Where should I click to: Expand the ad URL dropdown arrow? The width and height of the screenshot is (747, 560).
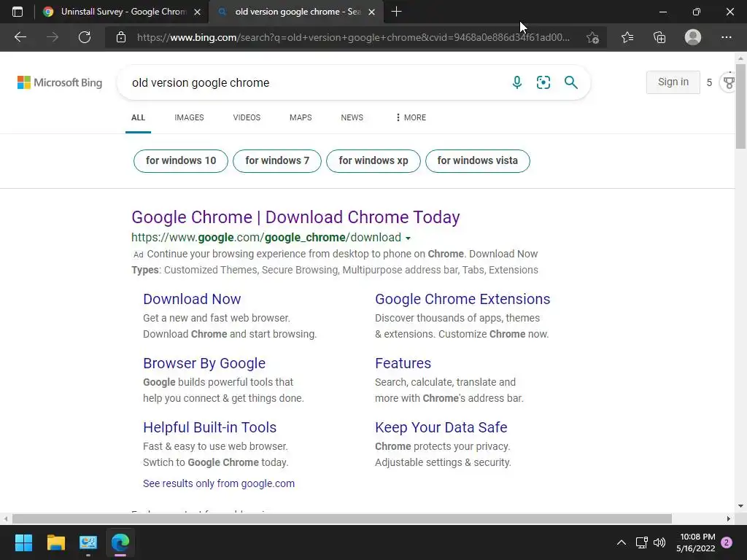click(x=408, y=238)
